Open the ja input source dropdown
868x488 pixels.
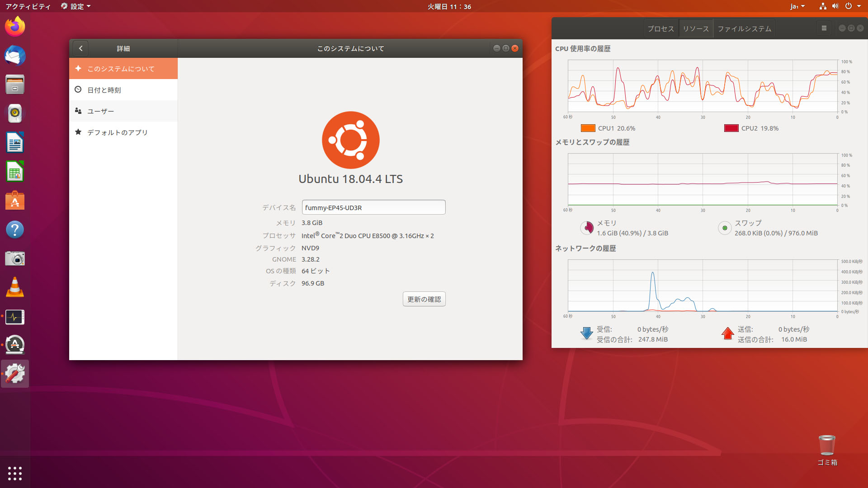797,6
